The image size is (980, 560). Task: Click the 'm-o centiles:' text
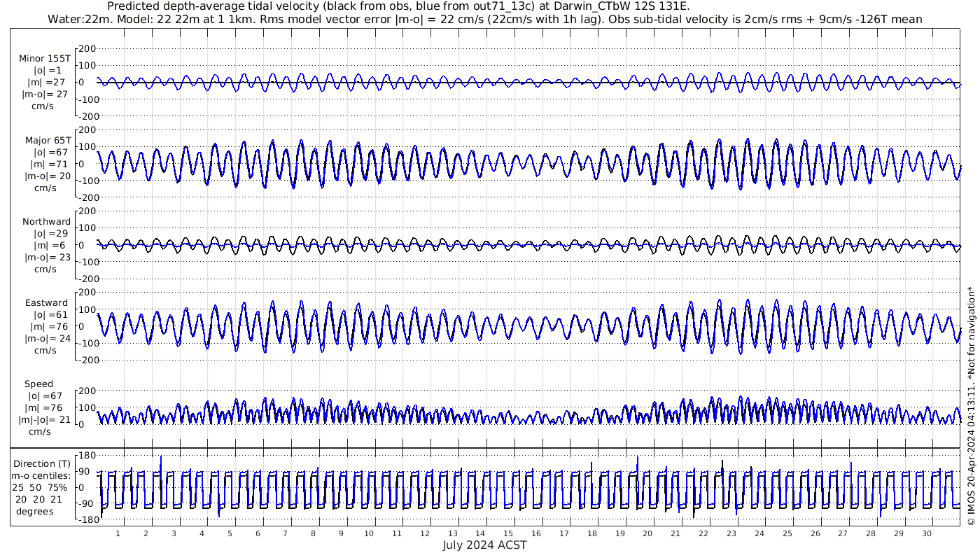[42, 475]
